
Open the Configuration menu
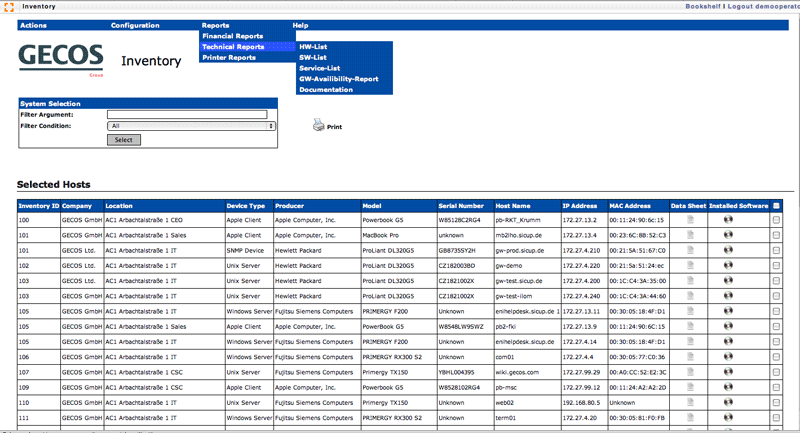pos(135,26)
